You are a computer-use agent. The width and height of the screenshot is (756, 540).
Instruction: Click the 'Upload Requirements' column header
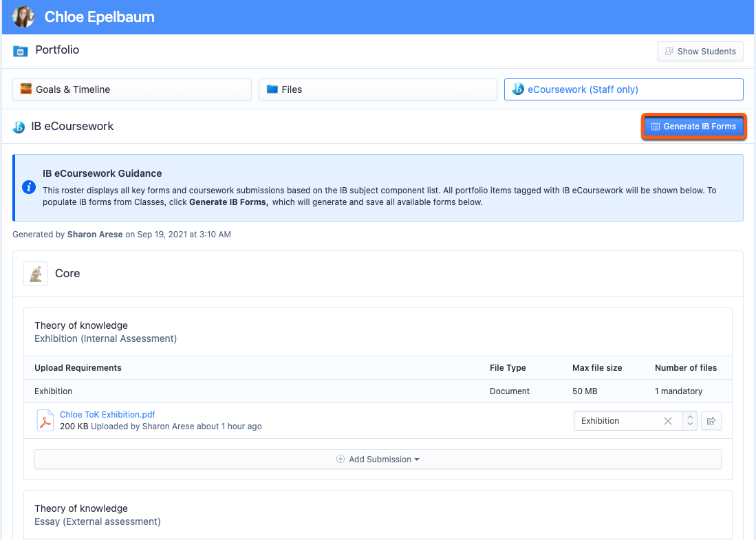[x=78, y=368]
